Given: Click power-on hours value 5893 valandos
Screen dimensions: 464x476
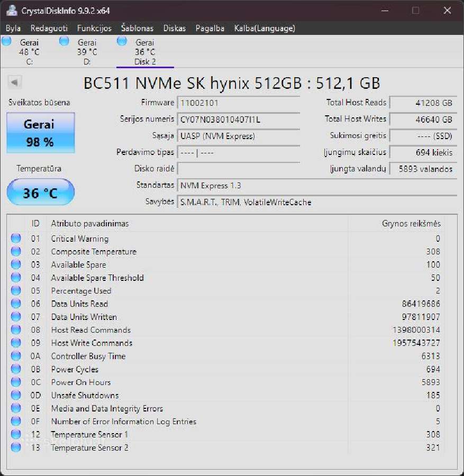Looking at the screenshot, I should tap(423, 169).
